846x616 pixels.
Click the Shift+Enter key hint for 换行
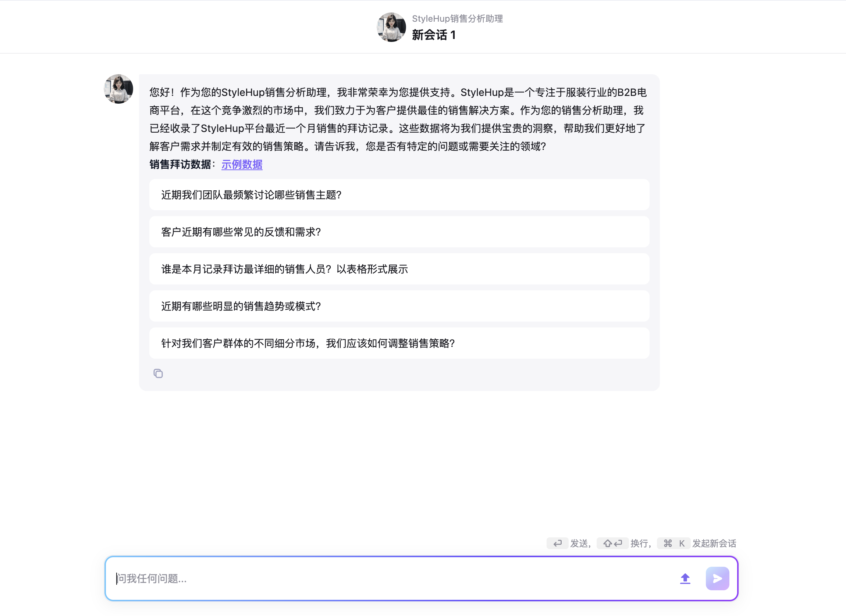(x=612, y=543)
